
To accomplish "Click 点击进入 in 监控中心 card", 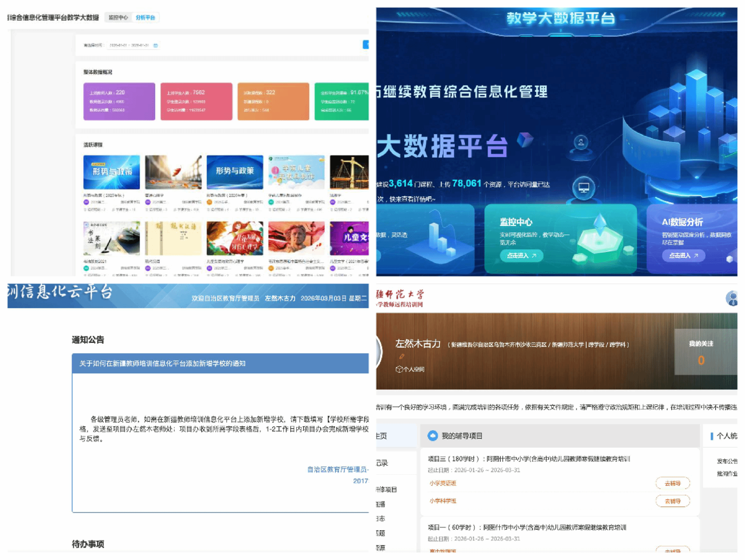I will (x=521, y=256).
